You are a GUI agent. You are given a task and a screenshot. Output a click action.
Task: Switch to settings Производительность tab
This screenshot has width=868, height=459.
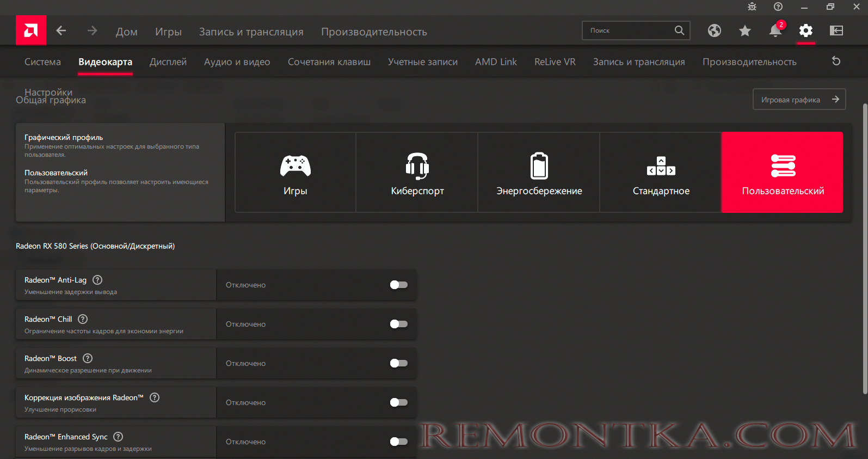749,62
